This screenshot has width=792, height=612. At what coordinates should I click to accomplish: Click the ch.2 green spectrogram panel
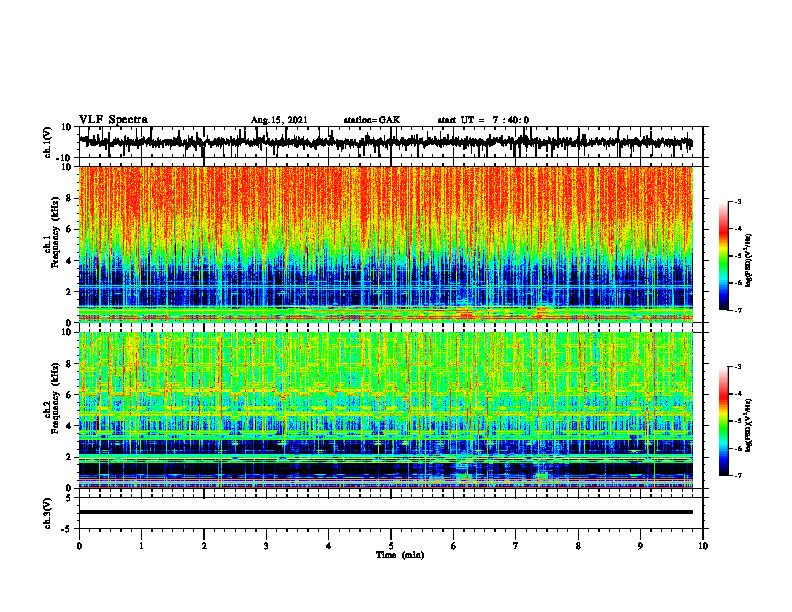coord(385,410)
